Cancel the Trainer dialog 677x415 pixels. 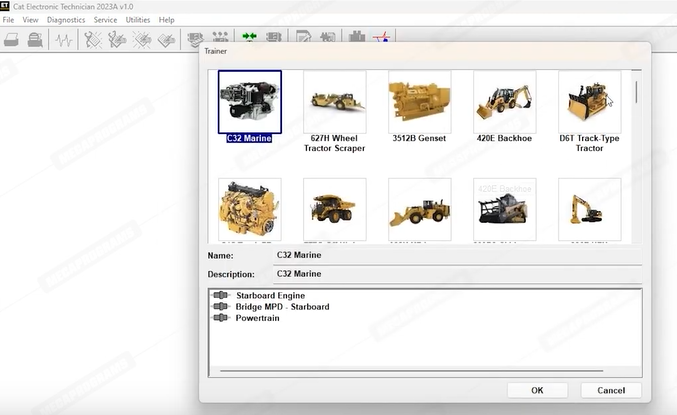coord(611,390)
